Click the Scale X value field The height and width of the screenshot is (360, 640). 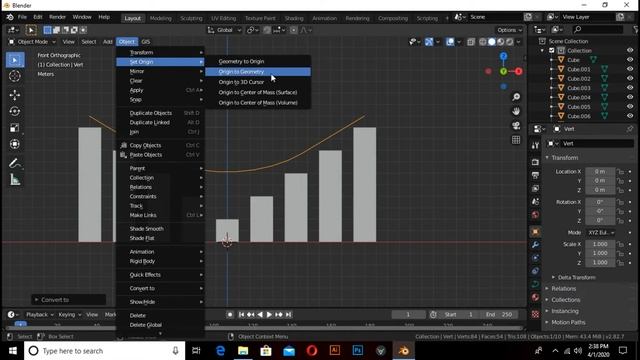600,244
